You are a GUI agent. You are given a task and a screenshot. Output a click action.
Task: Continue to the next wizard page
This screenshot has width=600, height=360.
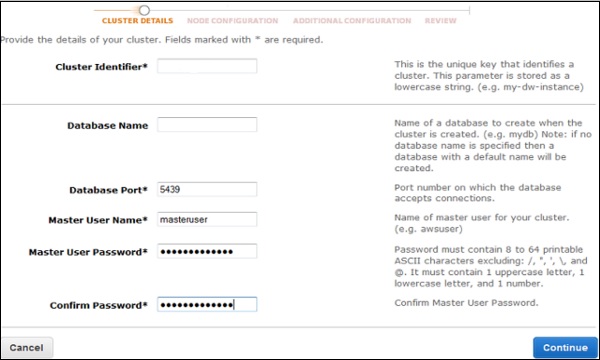565,347
